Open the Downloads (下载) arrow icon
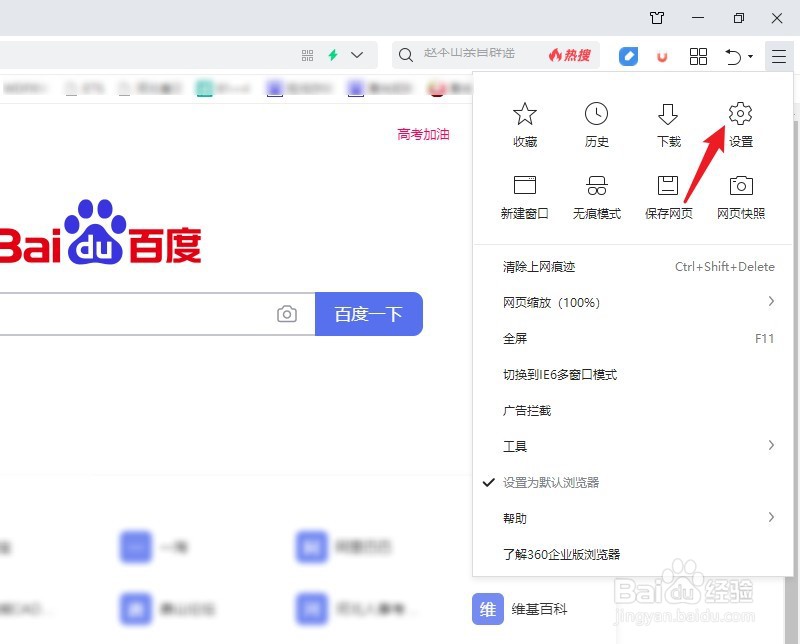 click(668, 114)
